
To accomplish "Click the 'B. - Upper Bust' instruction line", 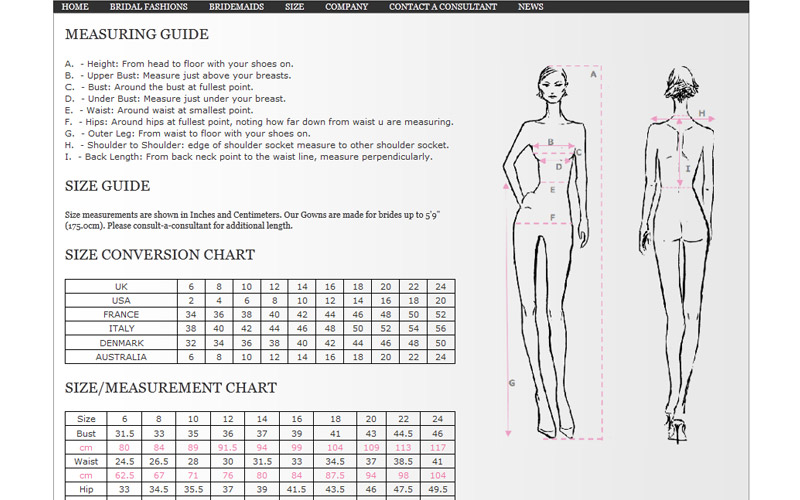I will tap(178, 76).
